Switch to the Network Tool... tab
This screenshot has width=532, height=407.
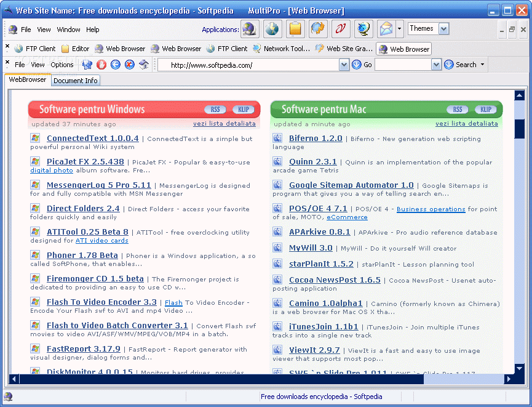(x=282, y=49)
